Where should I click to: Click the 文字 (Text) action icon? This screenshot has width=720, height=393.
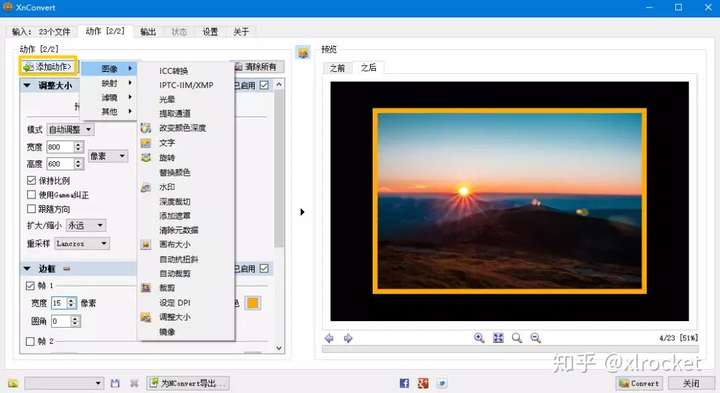[146, 143]
